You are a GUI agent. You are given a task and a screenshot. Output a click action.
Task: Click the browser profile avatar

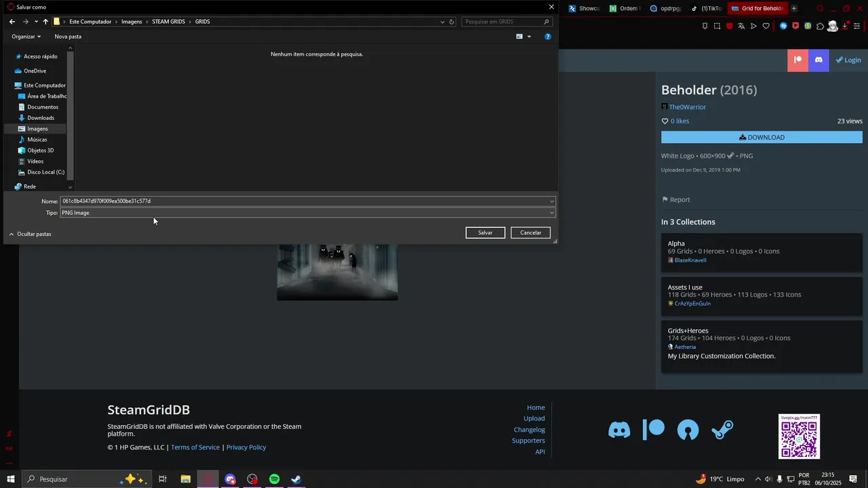[x=833, y=26]
